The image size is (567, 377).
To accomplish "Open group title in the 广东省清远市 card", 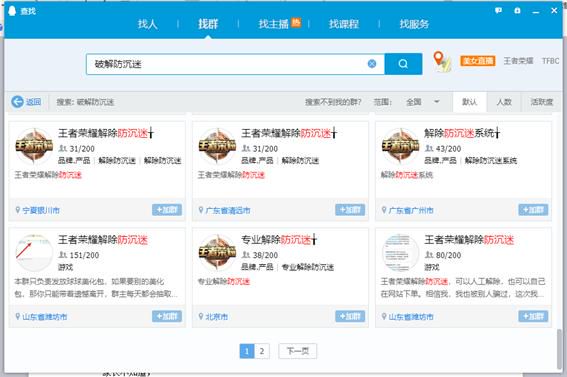I will pyautogui.click(x=289, y=133).
